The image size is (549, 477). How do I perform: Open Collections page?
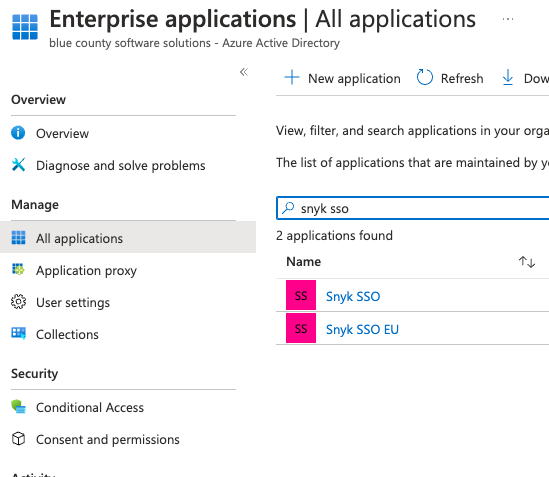(67, 335)
